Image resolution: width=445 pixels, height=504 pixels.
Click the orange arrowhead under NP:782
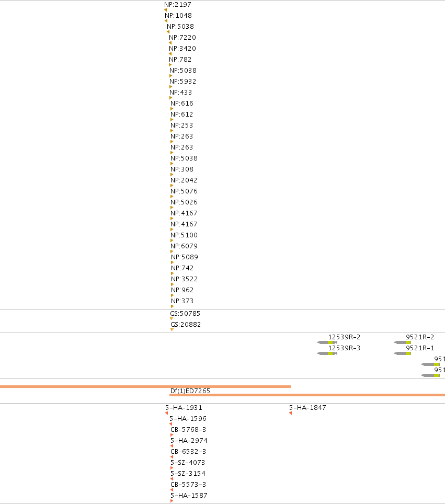click(x=170, y=65)
